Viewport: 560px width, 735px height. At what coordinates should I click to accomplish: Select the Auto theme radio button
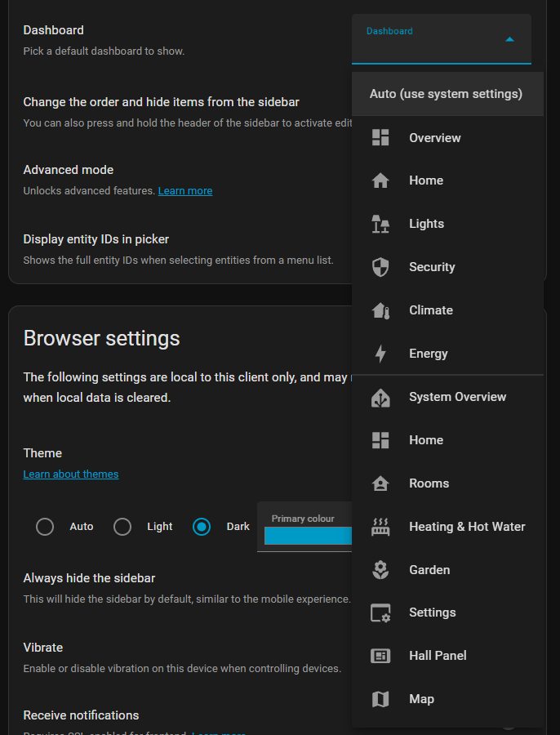click(x=45, y=527)
